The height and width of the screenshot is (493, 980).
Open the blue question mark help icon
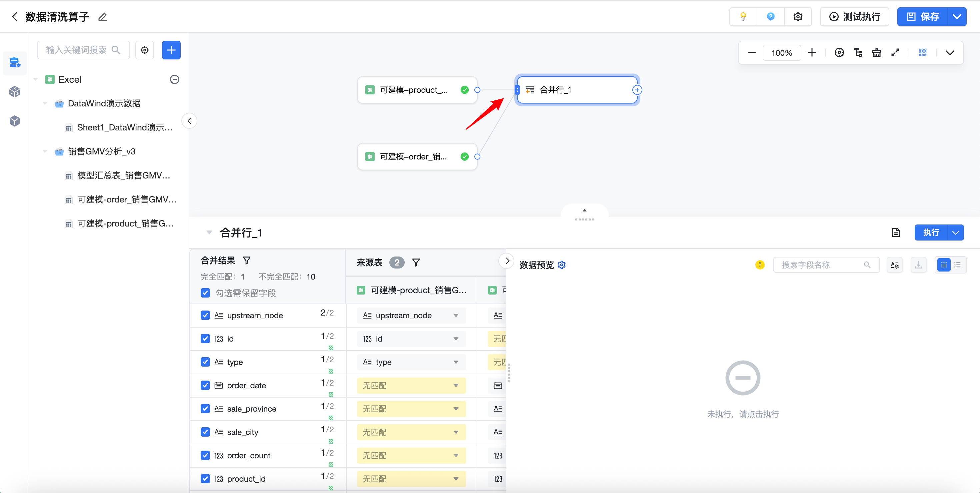(770, 17)
